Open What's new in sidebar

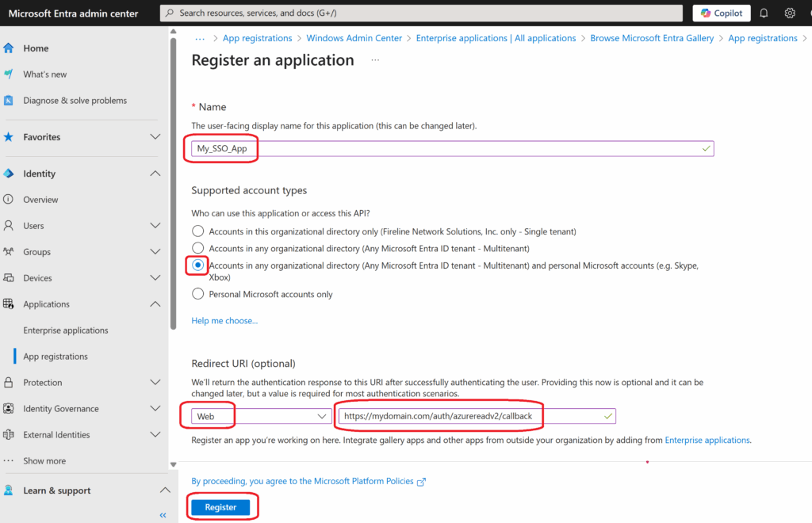pyautogui.click(x=45, y=74)
